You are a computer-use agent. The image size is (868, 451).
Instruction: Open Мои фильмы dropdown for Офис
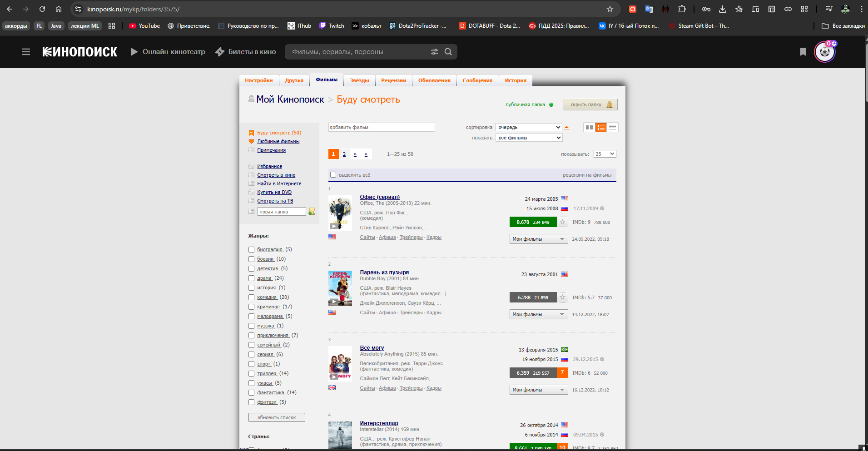coord(539,239)
